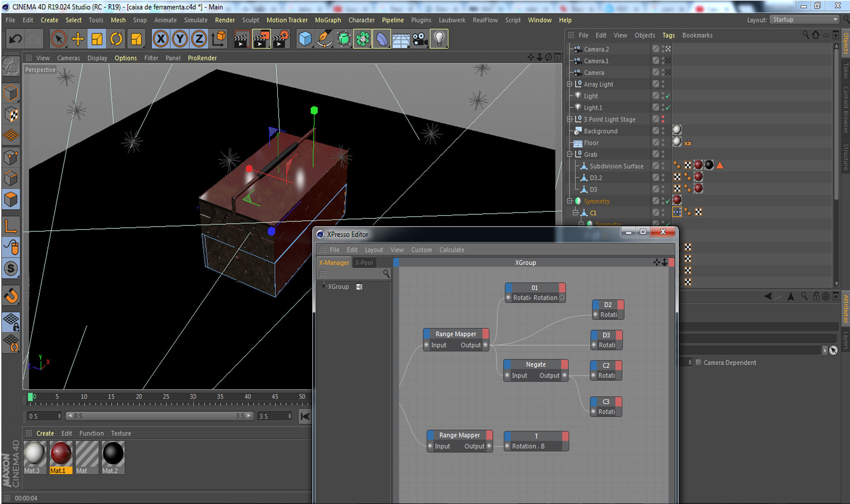
Task: Expand the 3 Point Light Stage object
Action: click(x=569, y=119)
